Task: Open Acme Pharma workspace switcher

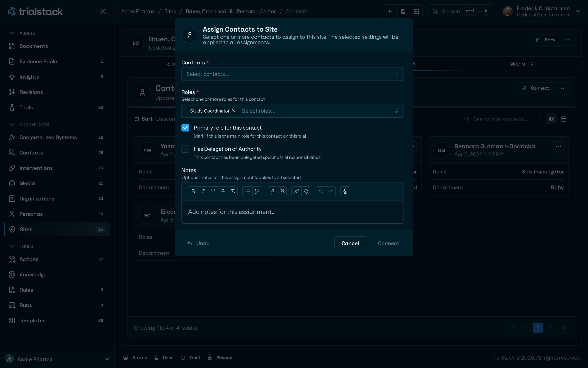Action: coord(57,359)
